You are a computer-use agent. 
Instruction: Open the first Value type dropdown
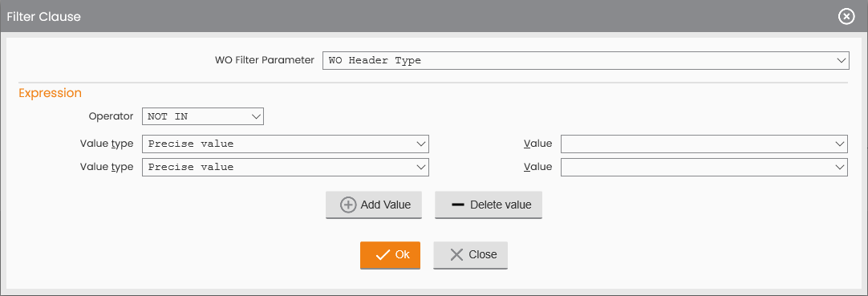click(x=286, y=144)
